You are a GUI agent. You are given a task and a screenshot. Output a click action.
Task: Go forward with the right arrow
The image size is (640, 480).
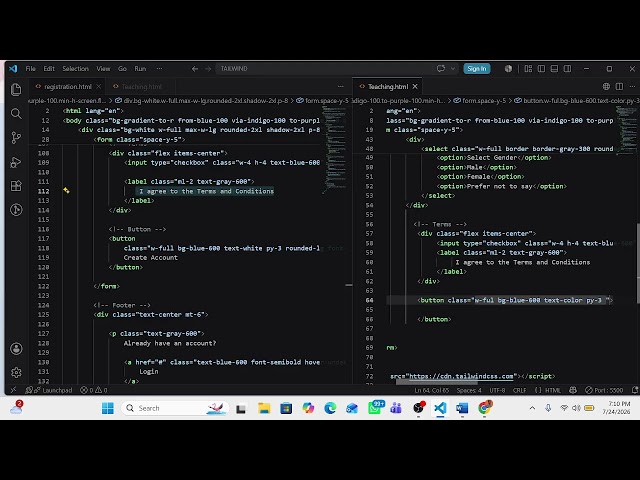coord(208,69)
